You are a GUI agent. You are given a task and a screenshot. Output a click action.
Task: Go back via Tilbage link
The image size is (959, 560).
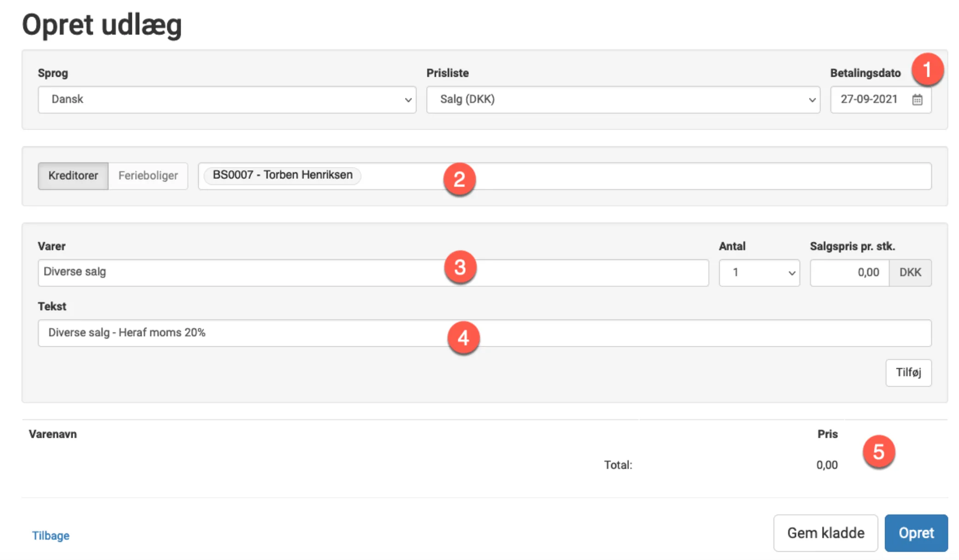pyautogui.click(x=51, y=536)
